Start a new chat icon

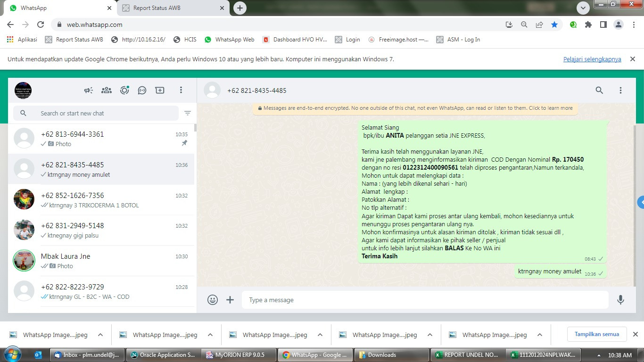click(x=160, y=90)
